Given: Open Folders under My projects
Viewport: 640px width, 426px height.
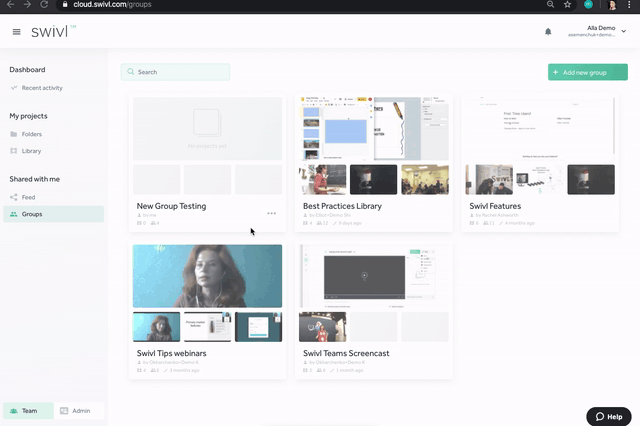Looking at the screenshot, I should click(x=32, y=133).
